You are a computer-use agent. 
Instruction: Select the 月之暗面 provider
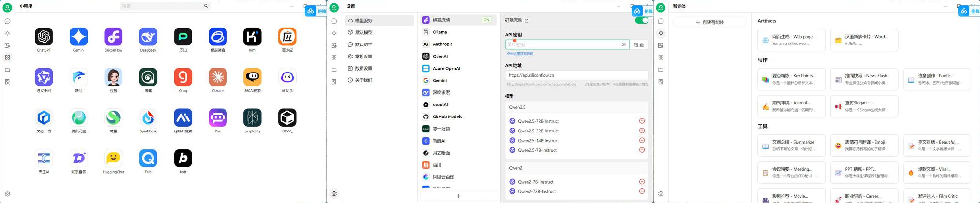(458, 153)
